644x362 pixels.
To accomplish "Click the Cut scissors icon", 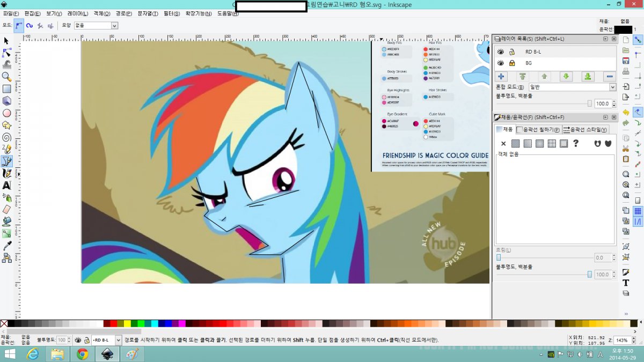I will [626, 149].
